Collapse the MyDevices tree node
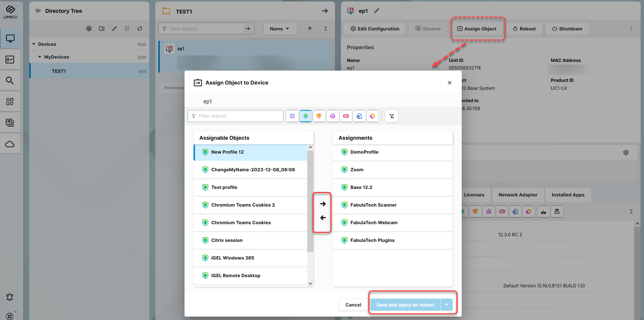The height and width of the screenshot is (320, 644). point(40,57)
